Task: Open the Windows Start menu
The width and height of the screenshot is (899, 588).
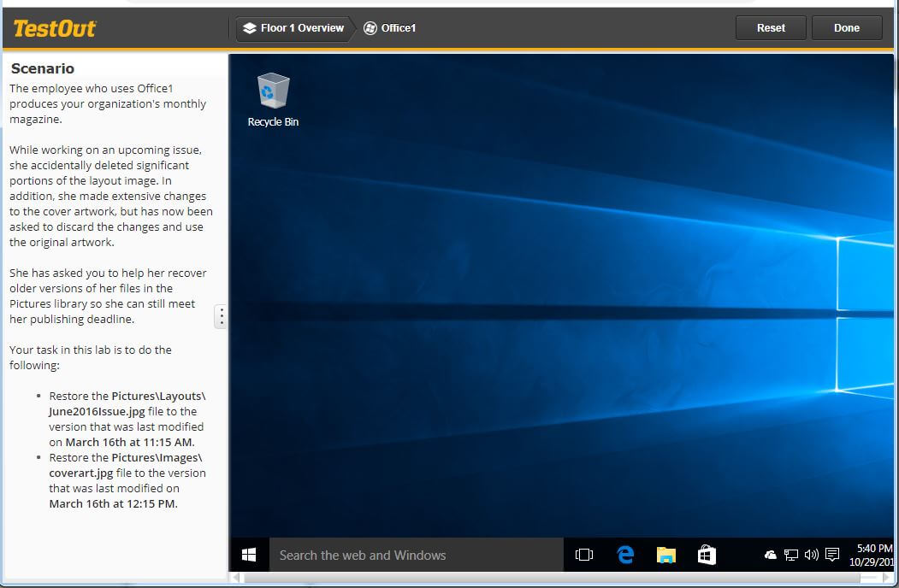Action: click(x=249, y=556)
